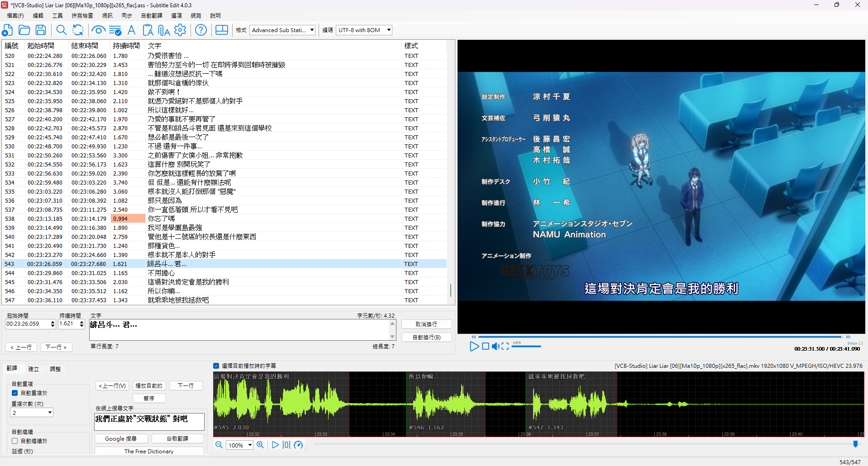The image size is (868, 466).
Task: Click The Free Dictionary button
Action: click(x=149, y=452)
